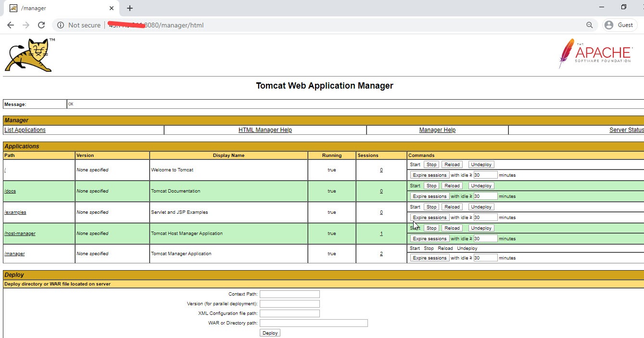Open the /manager path link
This screenshot has height=338, width=644.
(14, 254)
